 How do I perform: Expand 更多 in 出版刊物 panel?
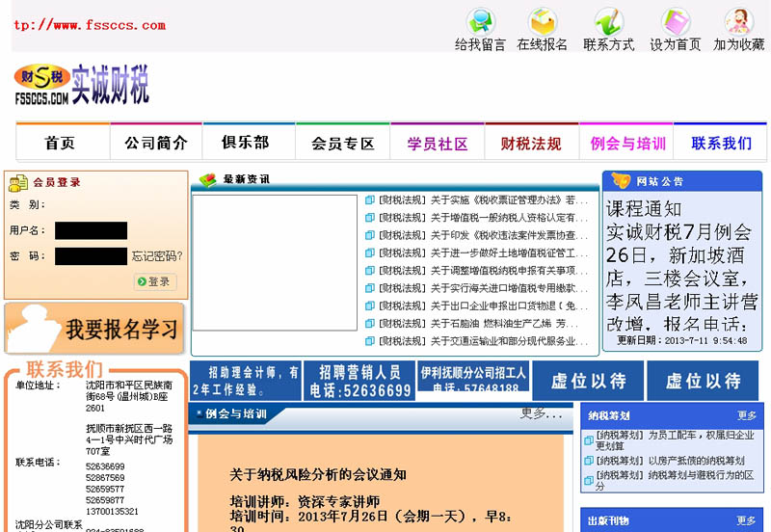(747, 521)
